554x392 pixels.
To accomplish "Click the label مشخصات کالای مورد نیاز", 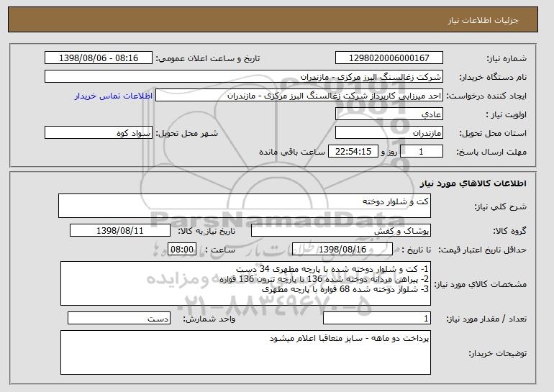I will (480, 284).
